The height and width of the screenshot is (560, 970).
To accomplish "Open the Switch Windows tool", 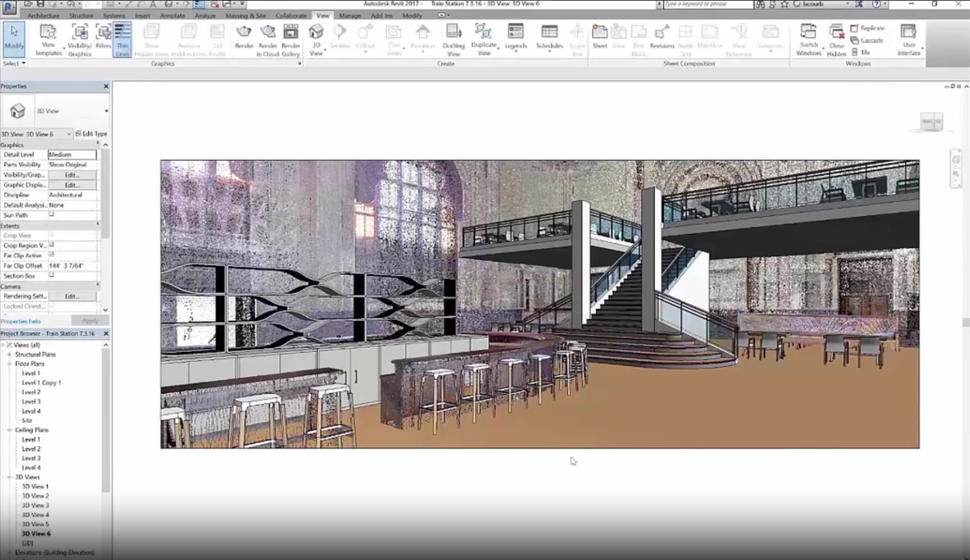I will tap(809, 38).
